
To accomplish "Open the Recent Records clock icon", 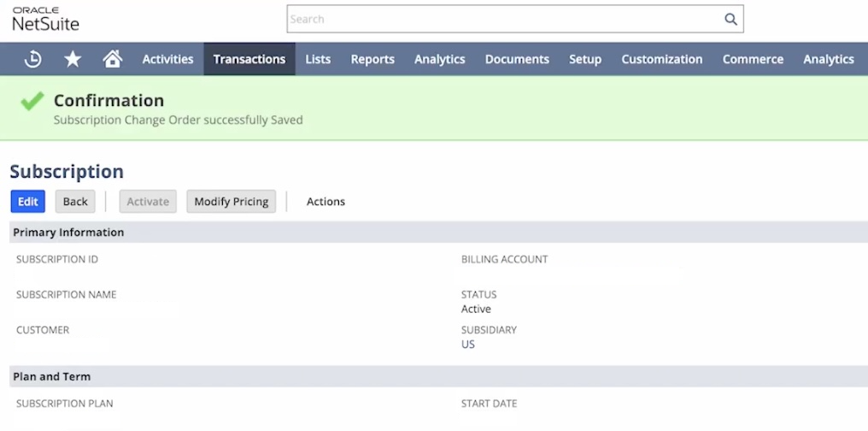I will [33, 59].
